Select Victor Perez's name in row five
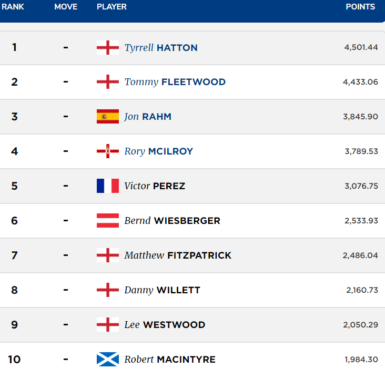Viewport: 385px width, 369px height. (x=155, y=186)
